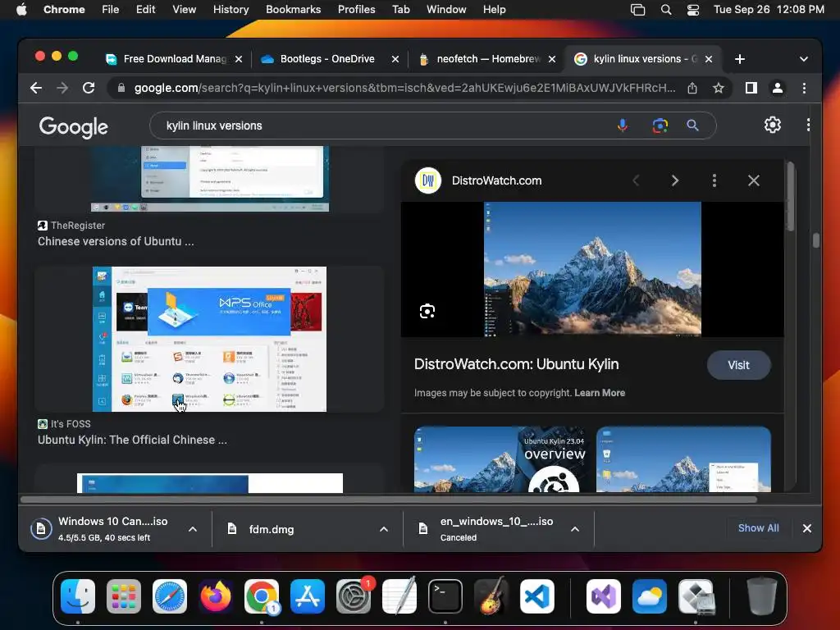Open Trash in the Dock
The height and width of the screenshot is (630, 840).
[762, 596]
